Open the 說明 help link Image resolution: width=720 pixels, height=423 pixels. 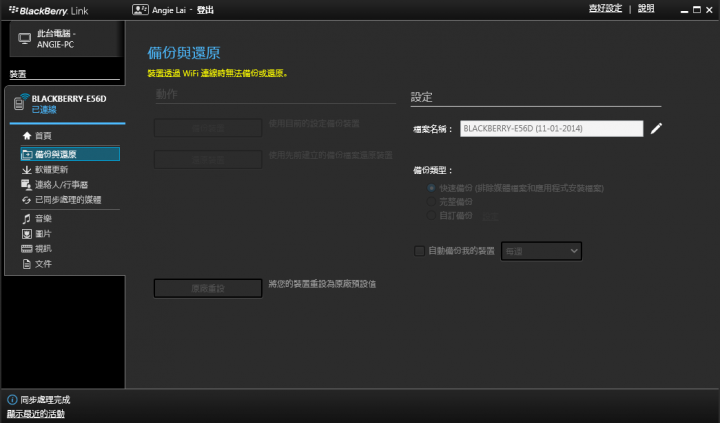coord(646,8)
